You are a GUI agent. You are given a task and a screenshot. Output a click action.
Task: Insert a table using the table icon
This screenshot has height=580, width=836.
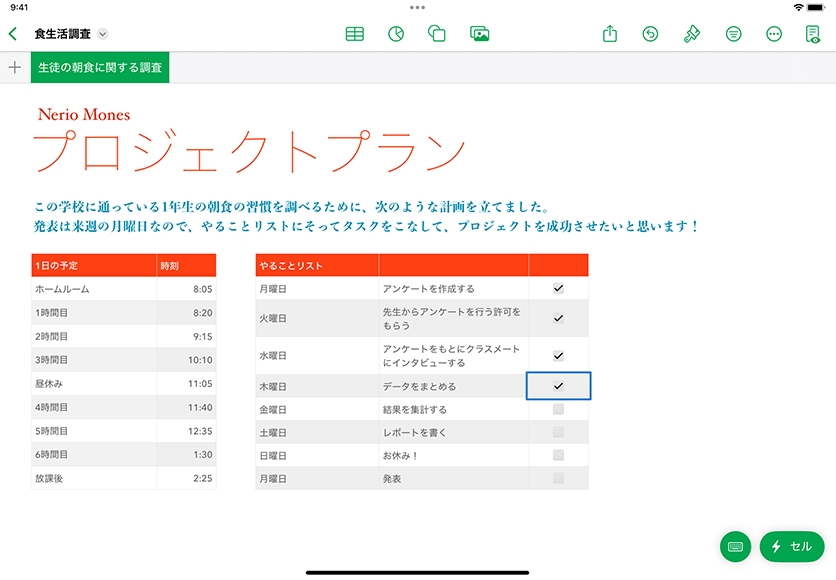pos(354,34)
